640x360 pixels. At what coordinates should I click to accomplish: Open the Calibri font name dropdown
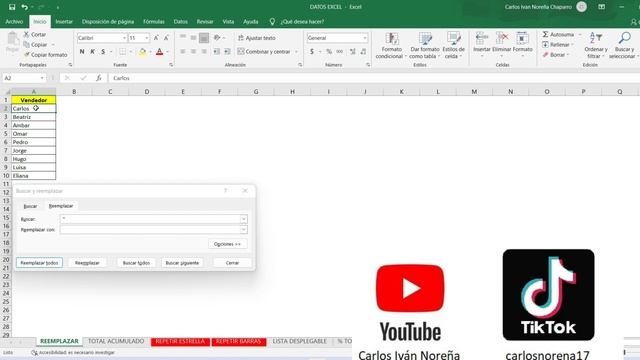[124, 38]
